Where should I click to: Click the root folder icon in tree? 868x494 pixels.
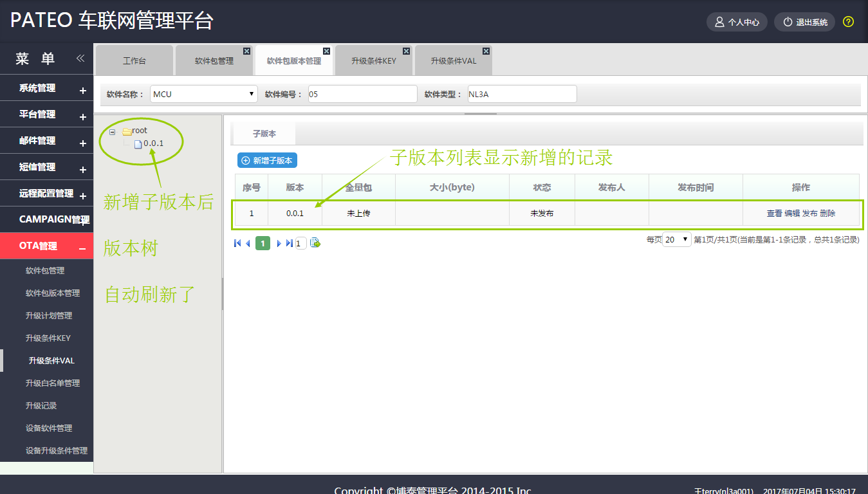click(127, 131)
